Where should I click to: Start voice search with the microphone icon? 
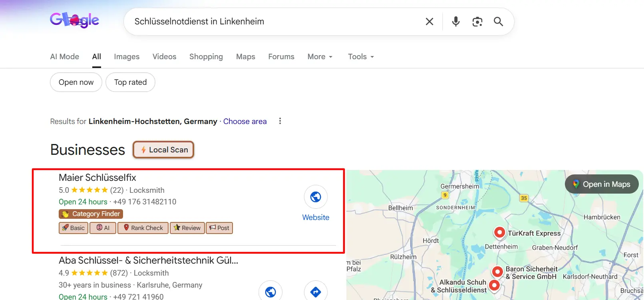[x=456, y=22]
